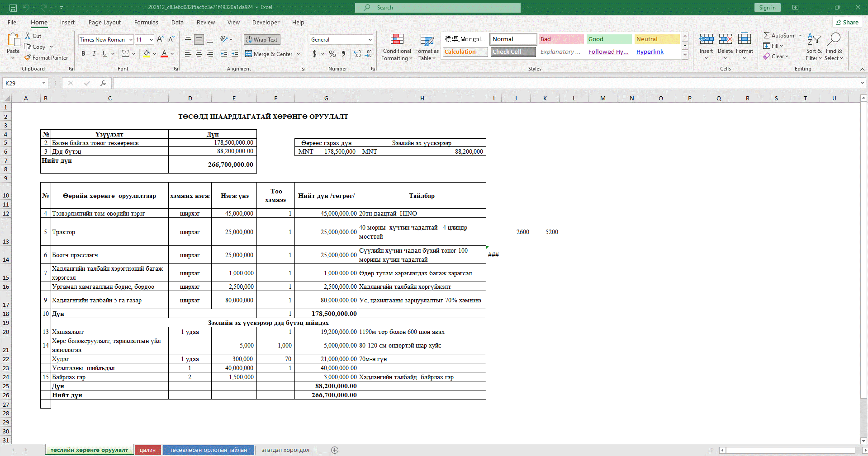
Task: Click the Share button
Action: click(847, 22)
